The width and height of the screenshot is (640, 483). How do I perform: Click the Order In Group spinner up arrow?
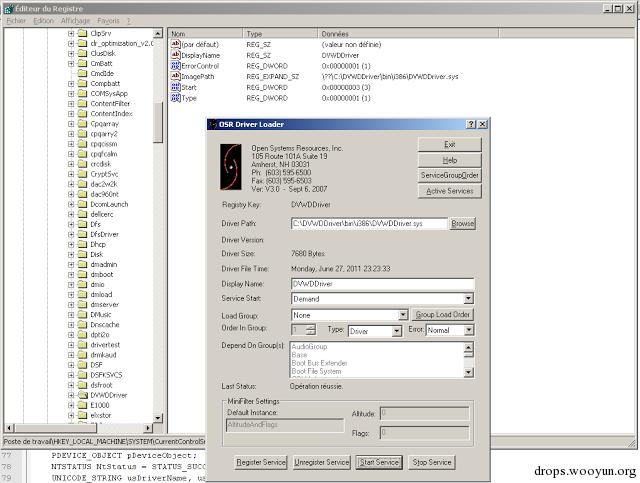point(311,327)
